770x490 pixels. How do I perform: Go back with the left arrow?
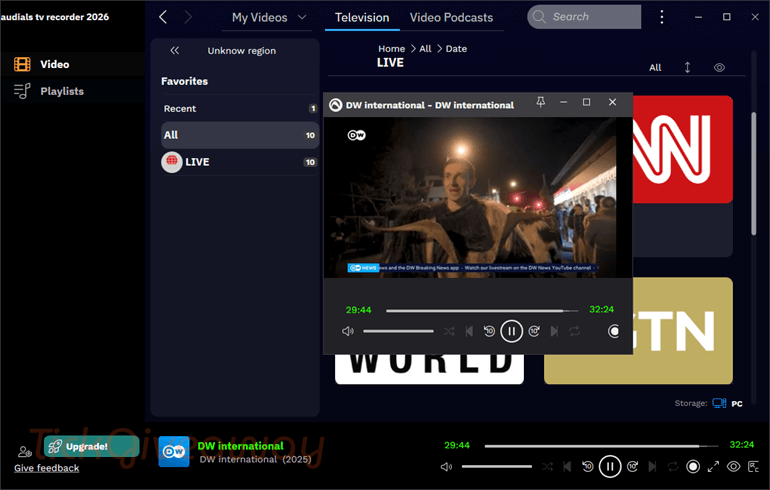164,17
